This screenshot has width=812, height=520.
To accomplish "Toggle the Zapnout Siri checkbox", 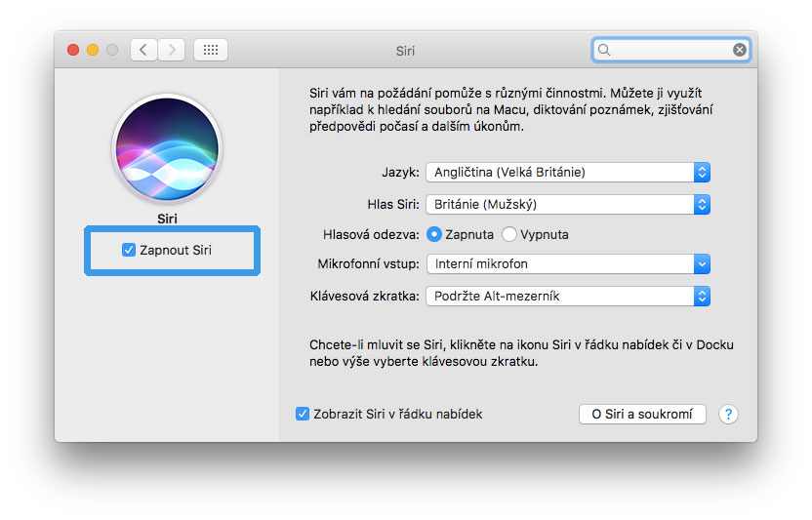I will [129, 250].
